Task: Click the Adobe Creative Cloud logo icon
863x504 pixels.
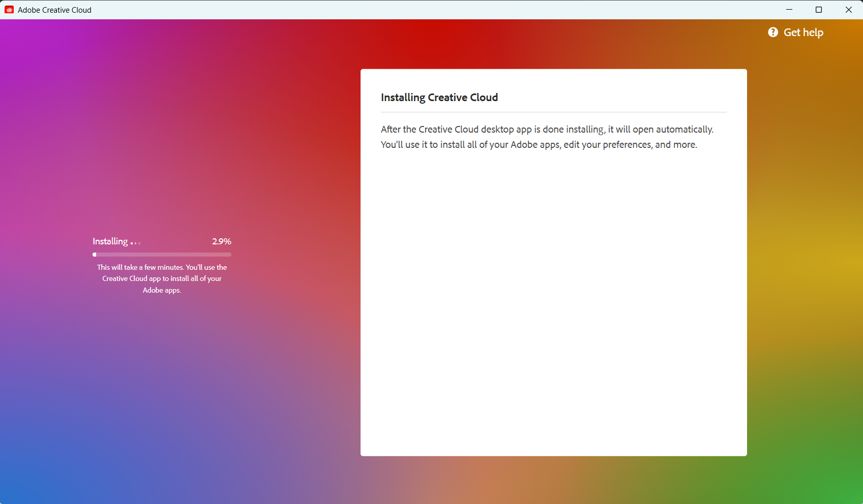Action: click(9, 10)
